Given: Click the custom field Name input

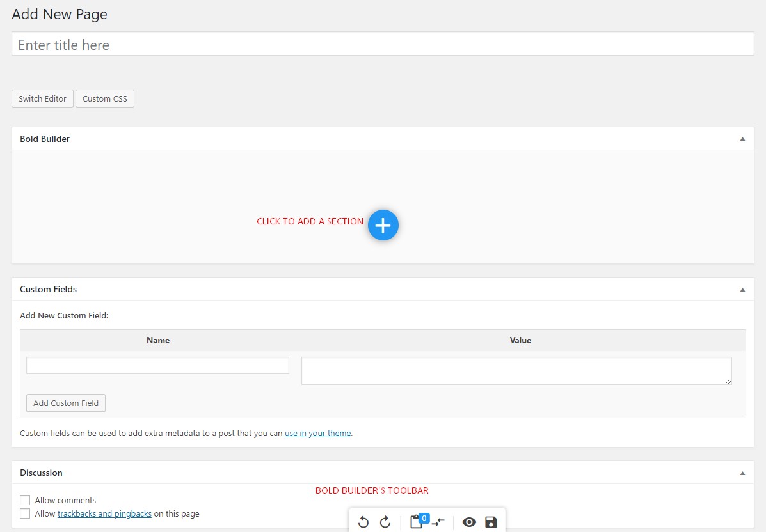Looking at the screenshot, I should pyautogui.click(x=158, y=366).
